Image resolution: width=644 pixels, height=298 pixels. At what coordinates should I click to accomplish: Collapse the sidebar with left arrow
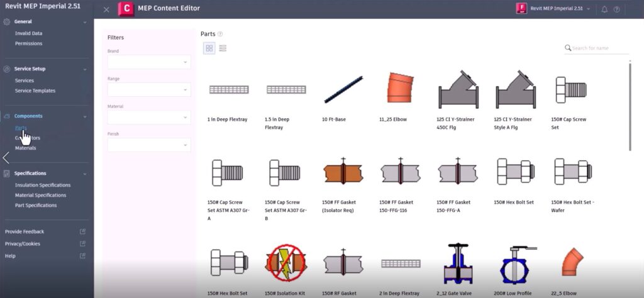6,158
